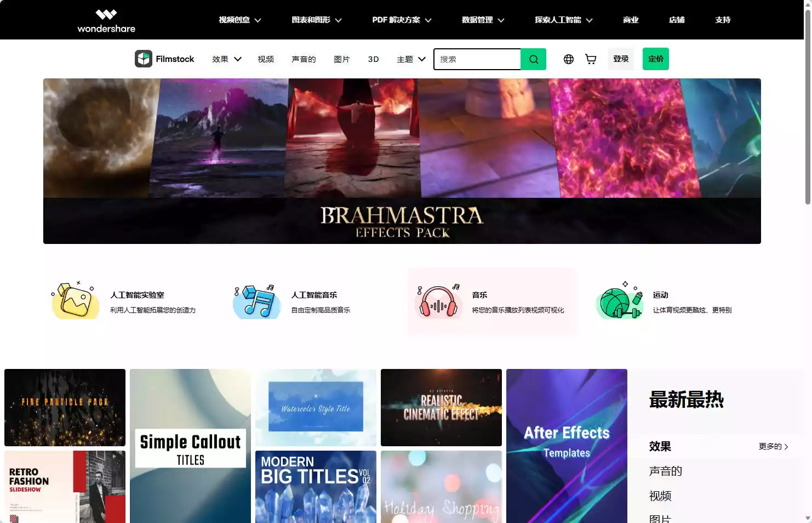Open the After Effects Templates thumbnail
Screen dimensions: 812x523
567,446
